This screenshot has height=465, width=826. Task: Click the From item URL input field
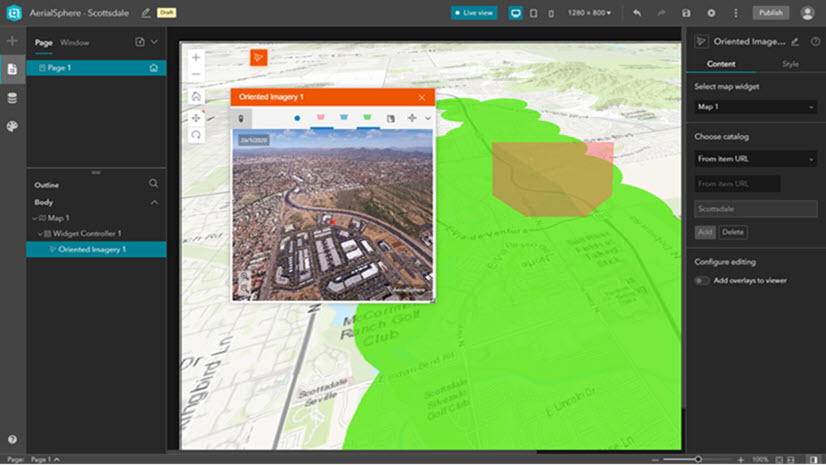point(738,184)
